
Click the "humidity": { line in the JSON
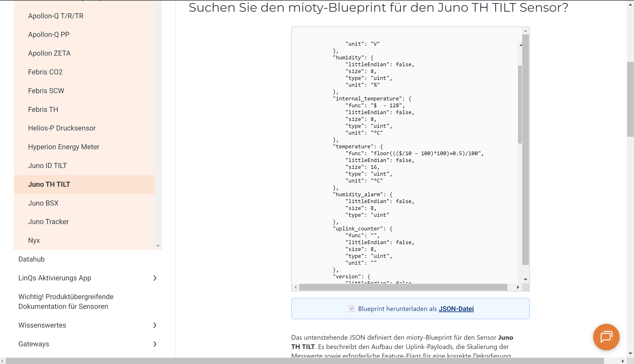coord(353,58)
